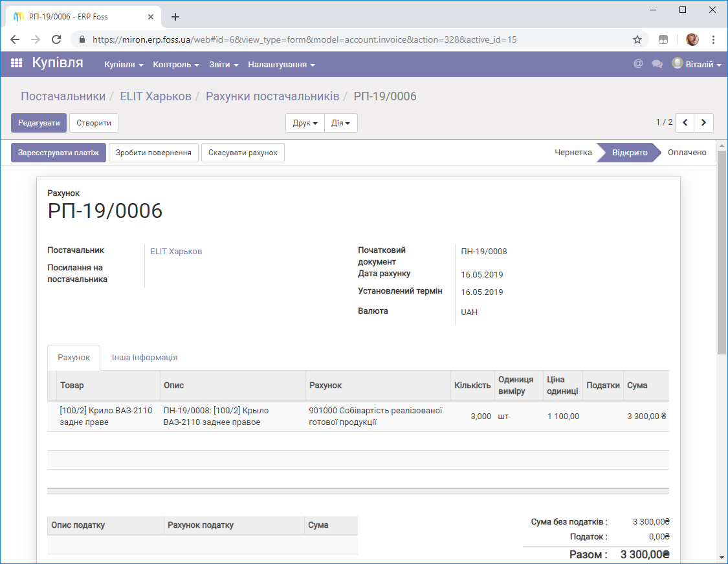
Task: Select the Чернетка status stage
Action: tap(573, 153)
